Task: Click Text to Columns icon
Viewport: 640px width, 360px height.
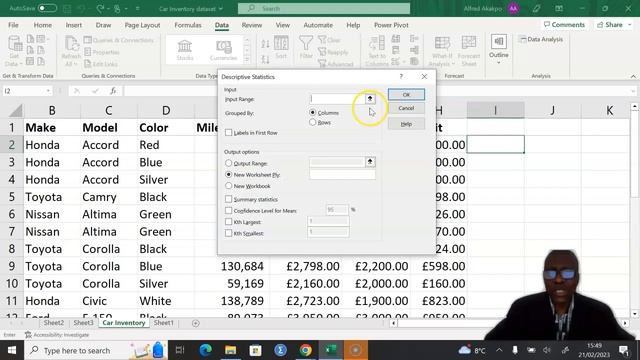Action: tap(377, 43)
